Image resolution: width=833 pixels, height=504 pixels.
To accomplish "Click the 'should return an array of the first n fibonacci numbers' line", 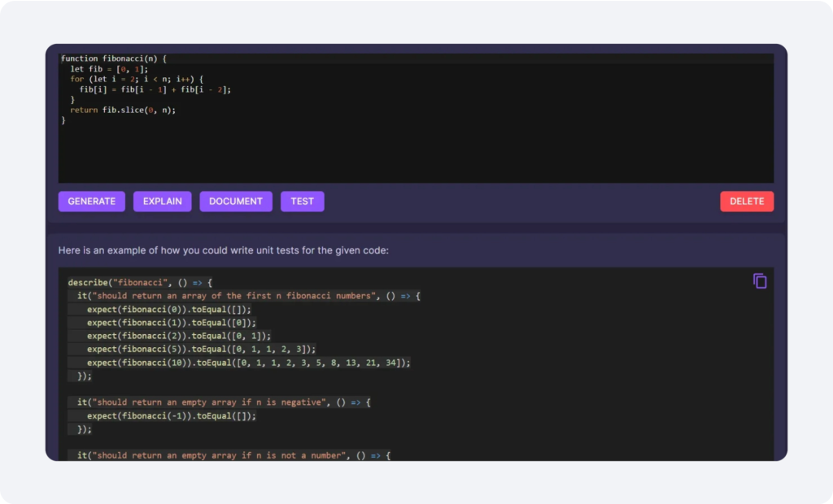I will pyautogui.click(x=249, y=296).
